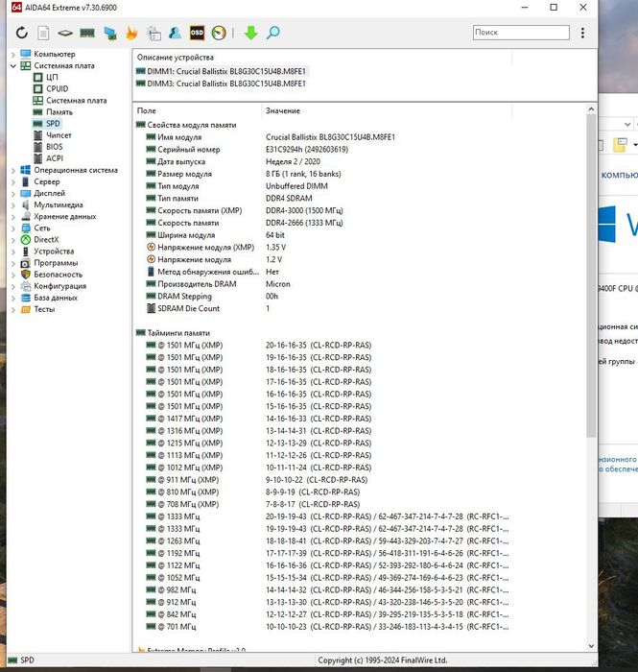This screenshot has width=638, height=672.
Task: Click the scrollbar up arrow
Action: [591, 109]
